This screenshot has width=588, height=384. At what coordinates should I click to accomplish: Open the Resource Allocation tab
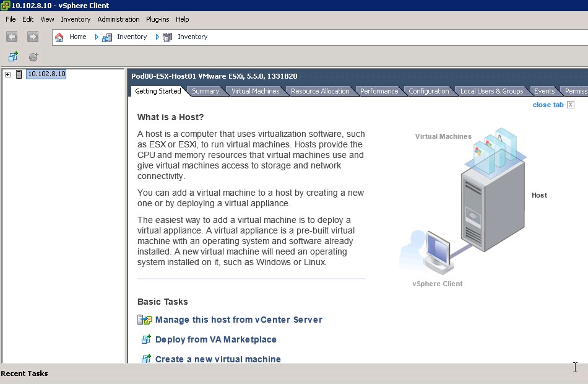[x=319, y=91]
